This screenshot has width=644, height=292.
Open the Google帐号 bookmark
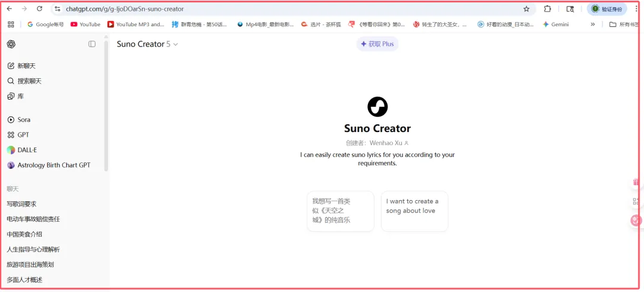click(45, 24)
